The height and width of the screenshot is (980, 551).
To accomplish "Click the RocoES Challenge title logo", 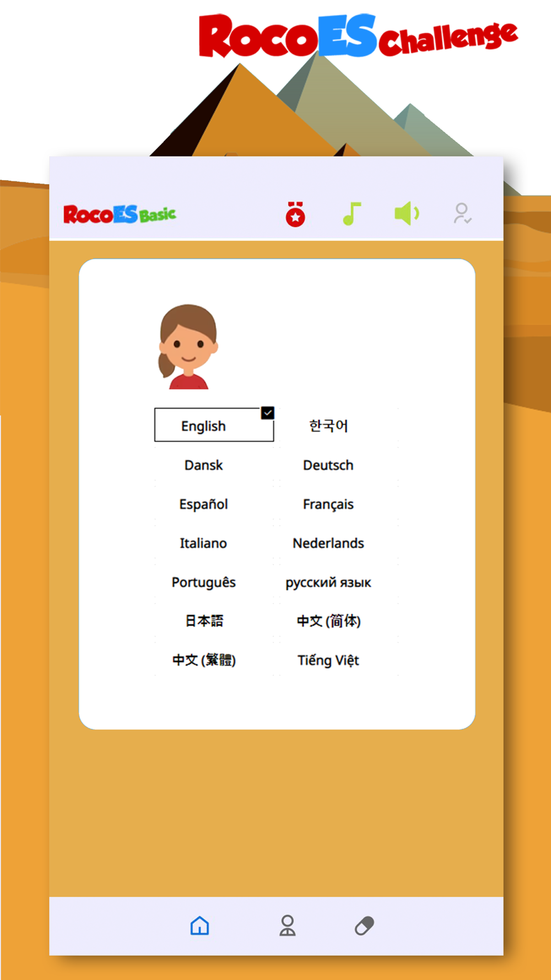I will click(x=358, y=36).
